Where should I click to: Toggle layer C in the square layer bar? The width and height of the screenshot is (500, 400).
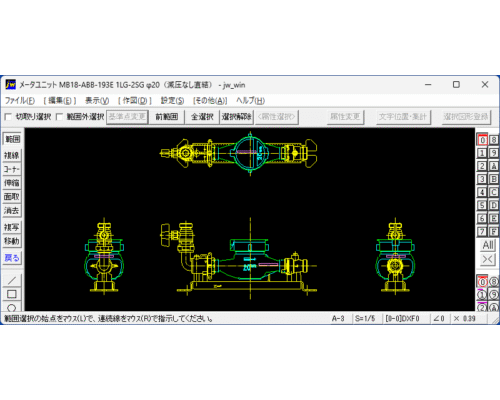pyautogui.click(x=494, y=192)
